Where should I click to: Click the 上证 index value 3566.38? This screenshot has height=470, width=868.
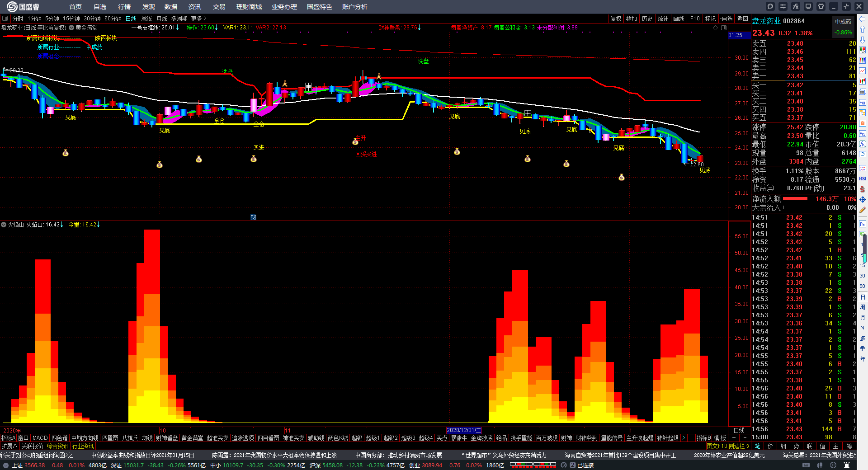click(x=34, y=465)
